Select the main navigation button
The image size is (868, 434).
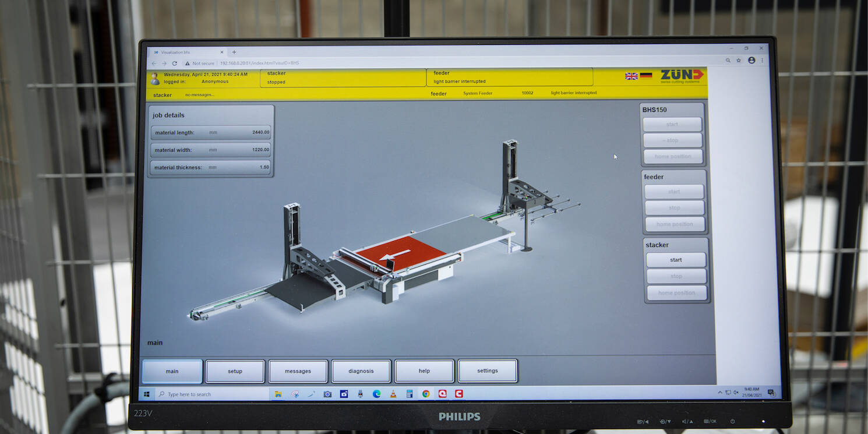(x=172, y=371)
